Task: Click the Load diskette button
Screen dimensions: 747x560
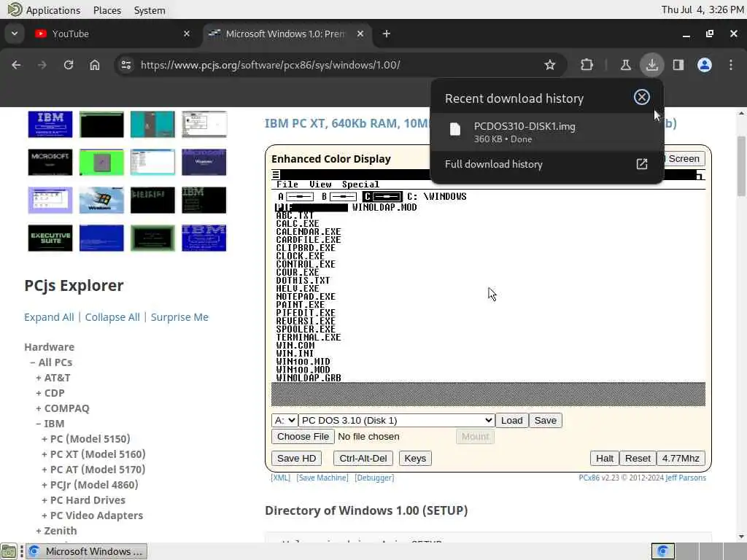Action: point(511,421)
